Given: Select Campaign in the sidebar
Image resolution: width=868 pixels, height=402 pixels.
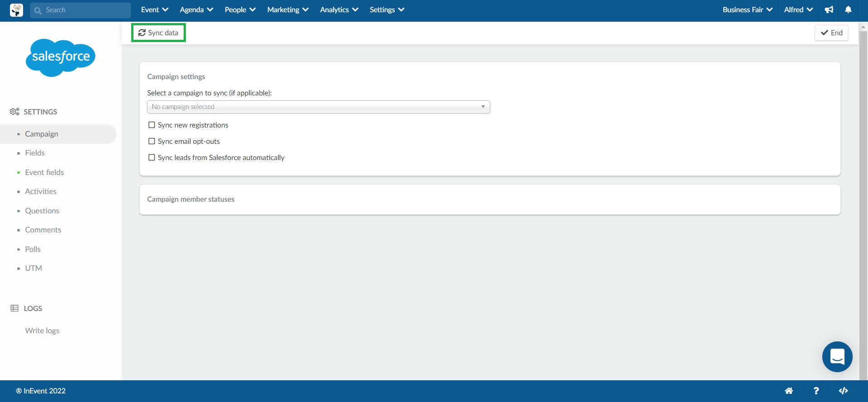Looking at the screenshot, I should pyautogui.click(x=58, y=134).
